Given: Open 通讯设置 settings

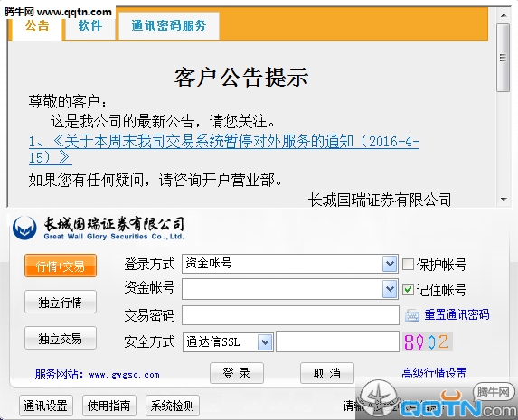Looking at the screenshot, I should point(45,406).
